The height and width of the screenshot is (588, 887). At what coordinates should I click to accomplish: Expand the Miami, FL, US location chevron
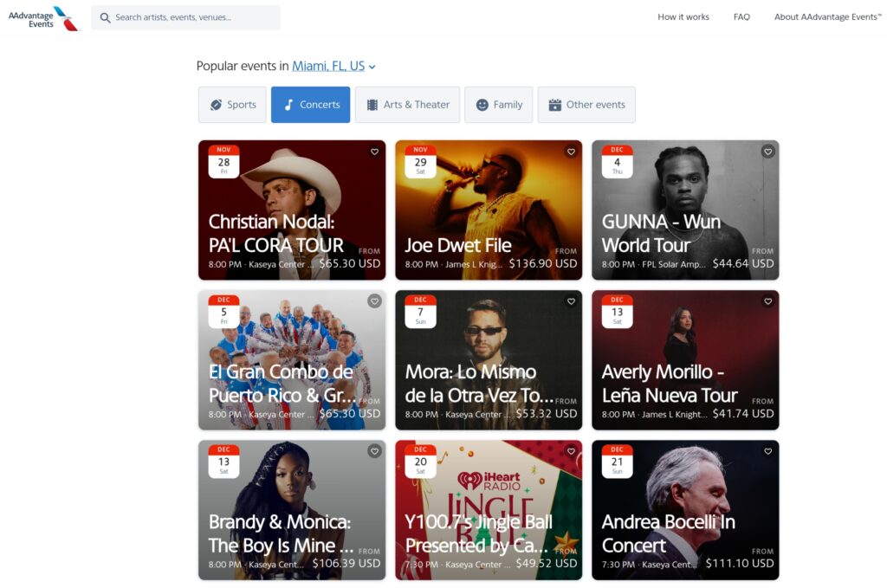click(372, 67)
